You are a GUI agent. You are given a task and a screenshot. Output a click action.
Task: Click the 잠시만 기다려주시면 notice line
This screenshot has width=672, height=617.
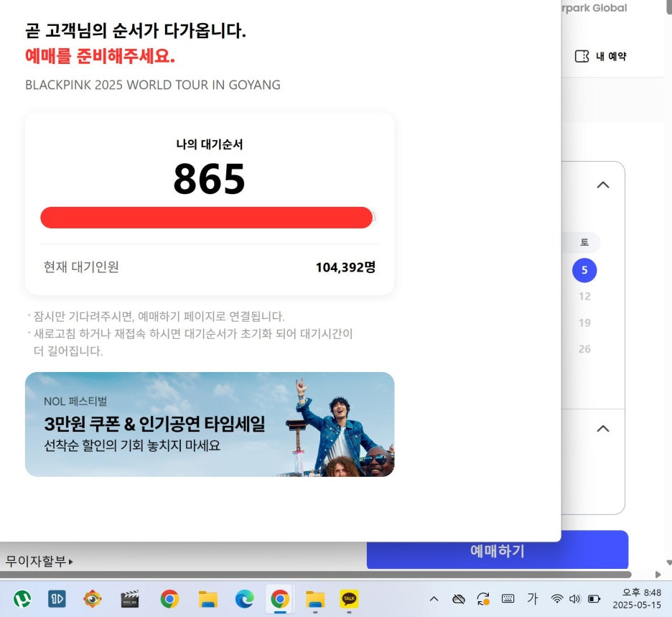tap(159, 317)
